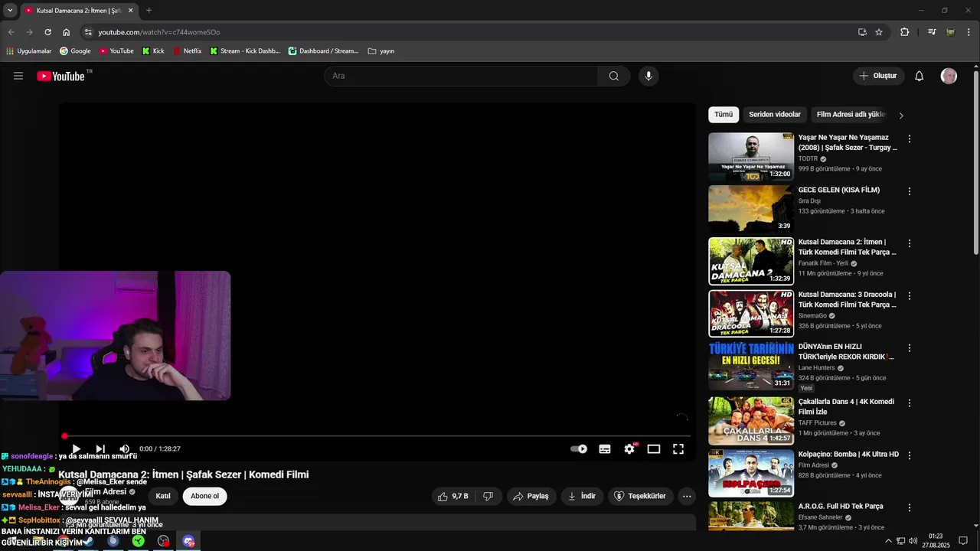Show more filter chips with arrow
The height and width of the screenshot is (551, 980).
(x=901, y=116)
